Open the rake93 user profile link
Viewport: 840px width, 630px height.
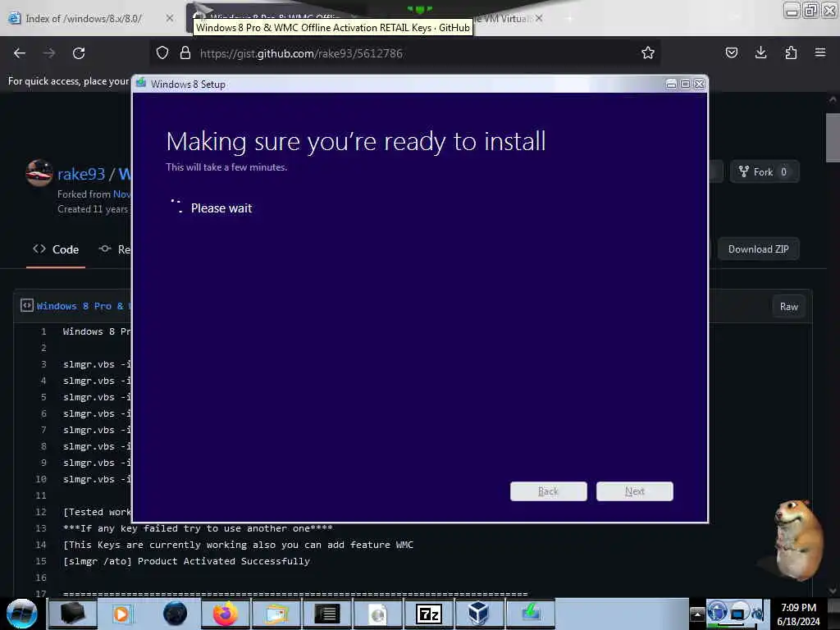click(x=81, y=174)
